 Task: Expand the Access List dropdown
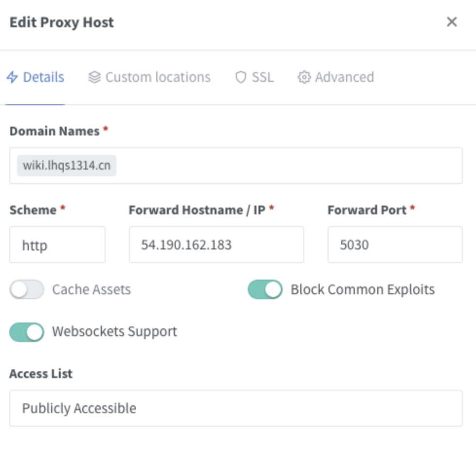point(236,408)
